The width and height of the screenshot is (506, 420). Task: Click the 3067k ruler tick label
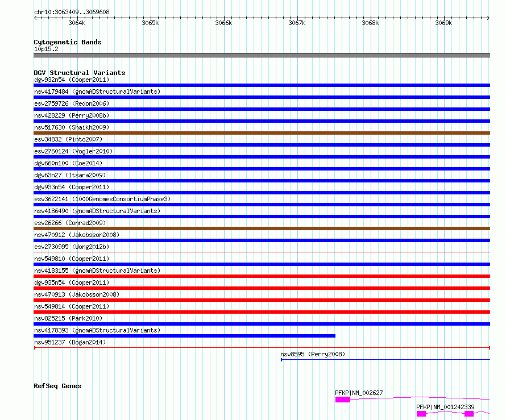[297, 23]
